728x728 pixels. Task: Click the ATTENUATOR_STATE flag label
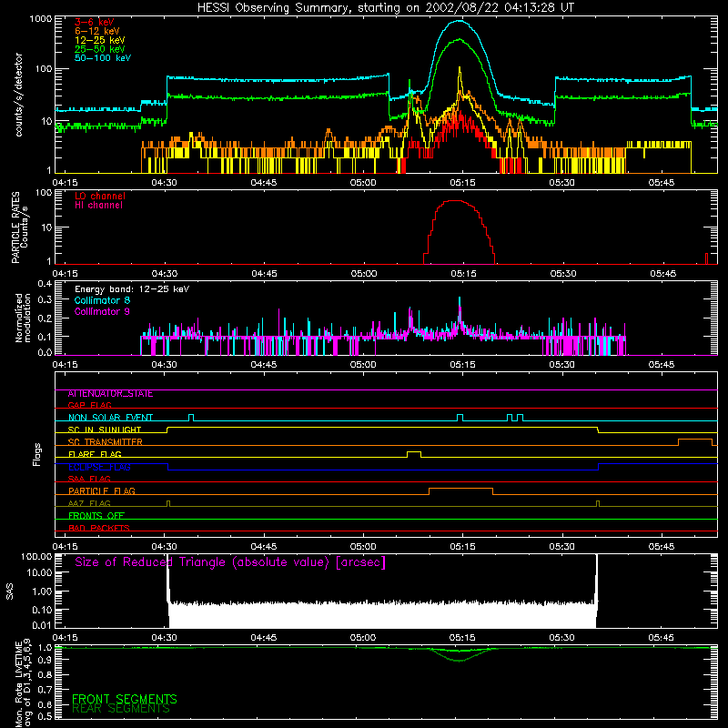(110, 394)
